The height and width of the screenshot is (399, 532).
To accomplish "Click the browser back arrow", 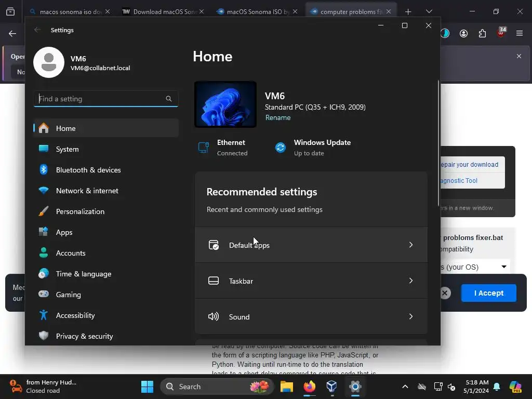I will click(x=12, y=34).
